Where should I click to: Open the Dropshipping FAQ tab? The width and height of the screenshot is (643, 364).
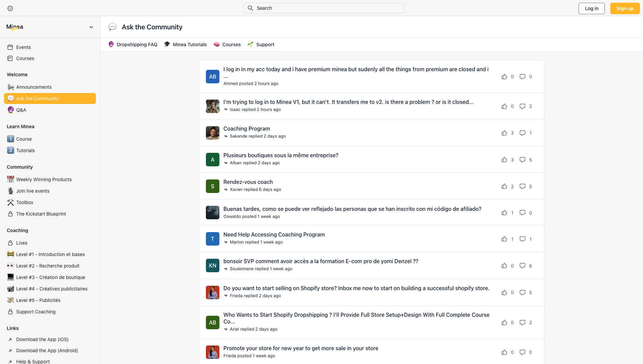[x=133, y=45]
